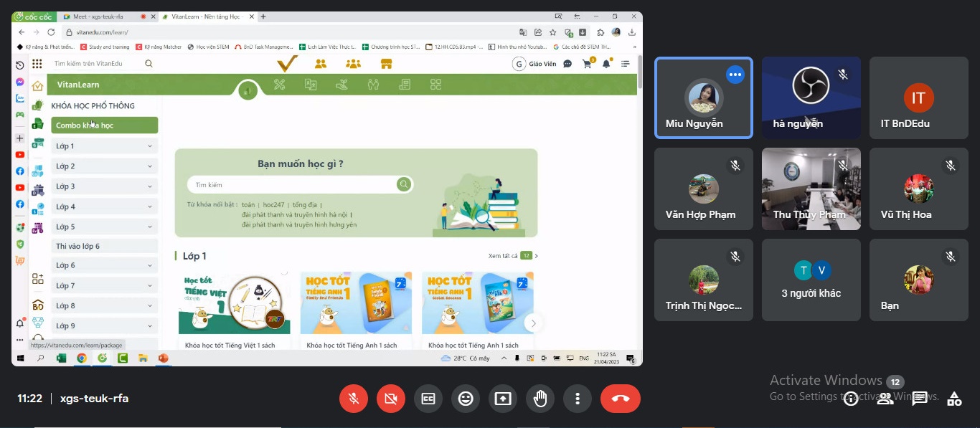The height and width of the screenshot is (428, 980).
Task: Expand the Lớp 2 course list
Action: (105, 166)
